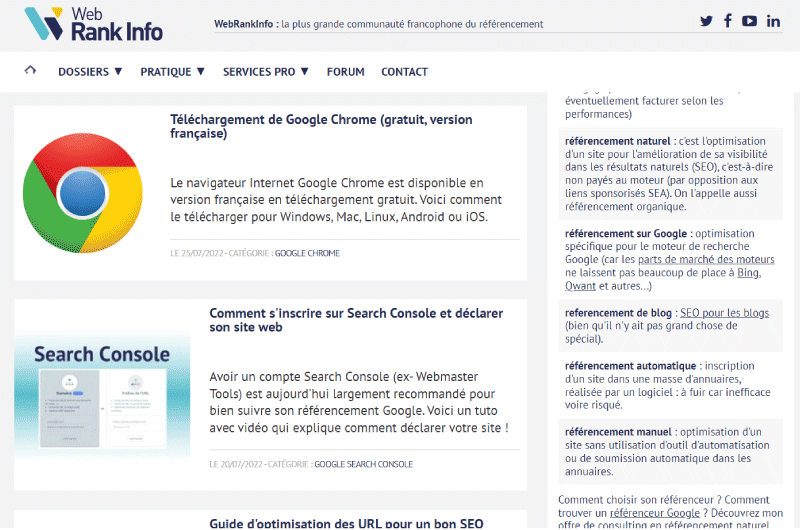Click the Chrome article summary paragraph
Viewport: 800px width, 530px height.
coord(336,200)
